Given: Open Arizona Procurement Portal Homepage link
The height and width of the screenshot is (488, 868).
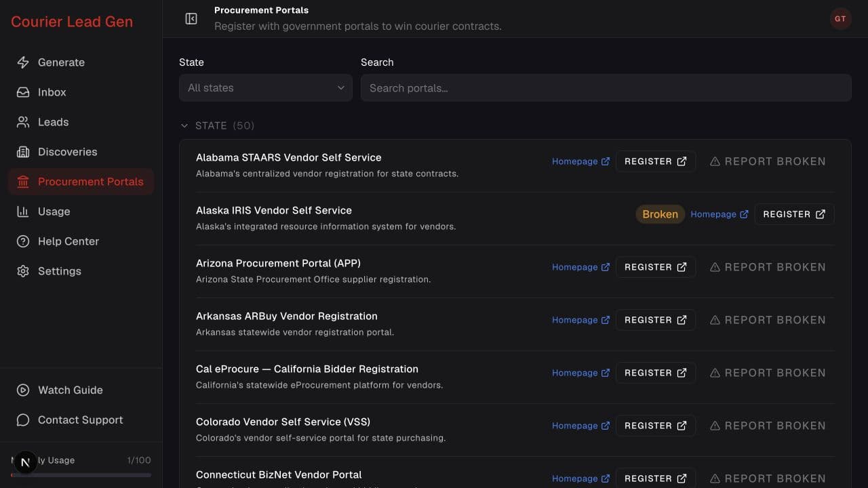Looking at the screenshot, I should pos(580,267).
